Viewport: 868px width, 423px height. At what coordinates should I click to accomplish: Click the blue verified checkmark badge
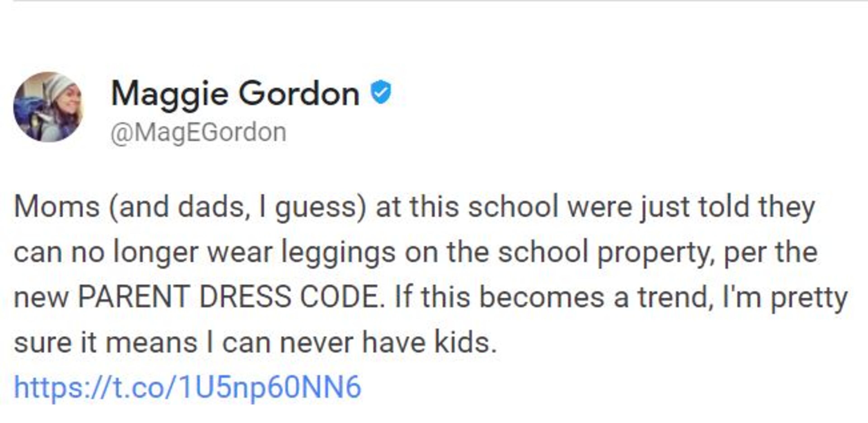tap(381, 92)
